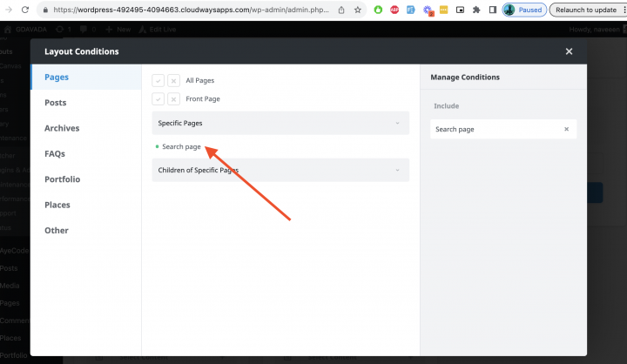Expand the Specific Pages dropdown
Viewport: 627px width, 364px height.
coord(280,123)
